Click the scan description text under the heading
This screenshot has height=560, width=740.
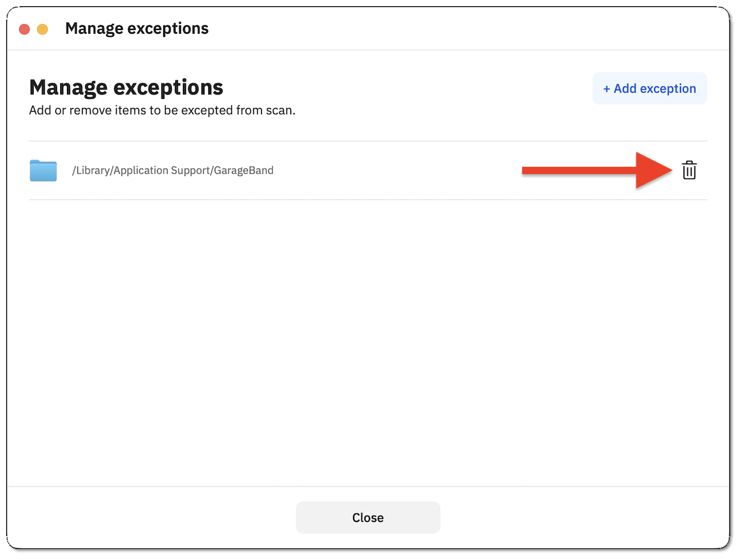162,110
